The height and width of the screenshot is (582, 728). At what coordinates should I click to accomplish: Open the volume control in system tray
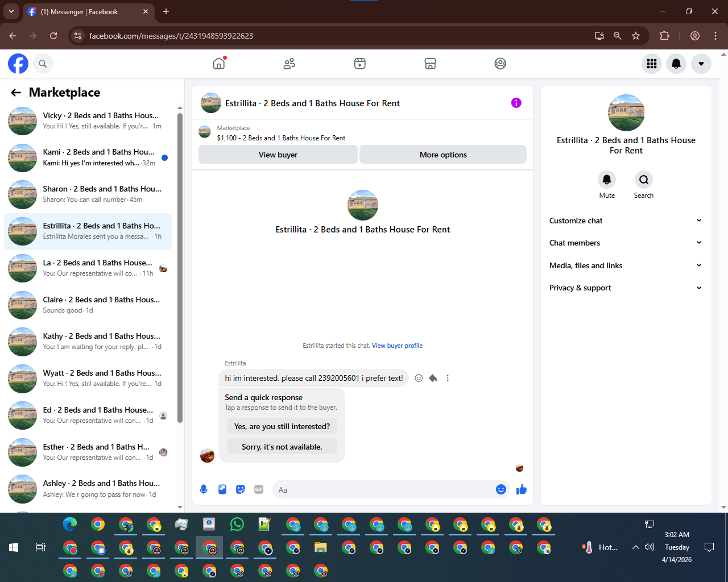(650, 547)
